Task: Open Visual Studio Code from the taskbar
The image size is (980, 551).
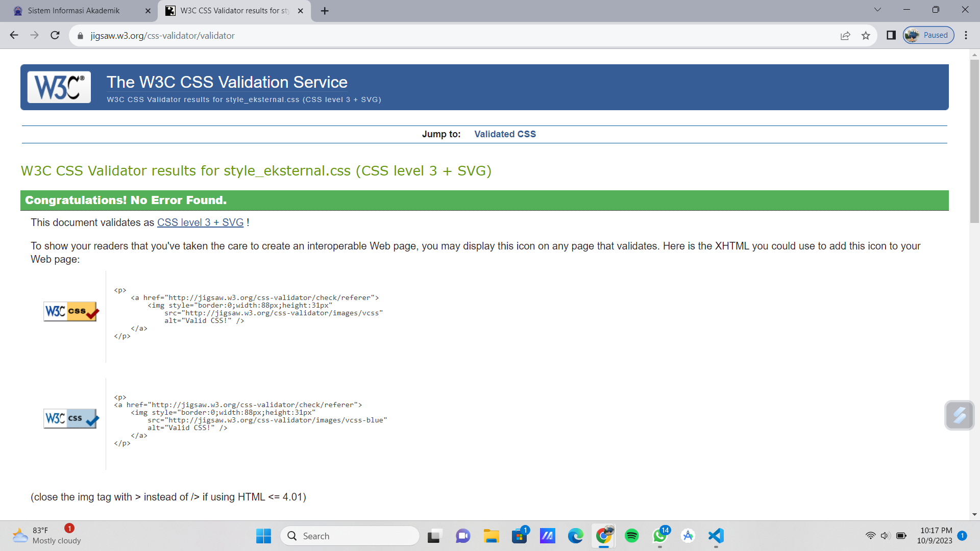Action: click(x=716, y=536)
